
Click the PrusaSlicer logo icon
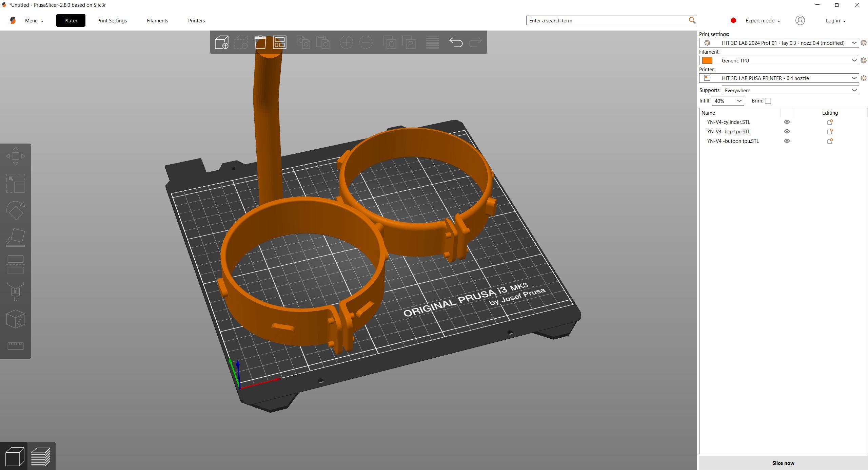point(13,20)
